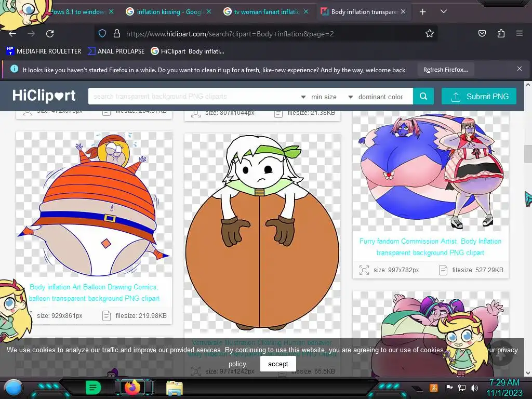Go back with the browser back arrow
Image resolution: width=532 pixels, height=399 pixels.
click(x=12, y=34)
